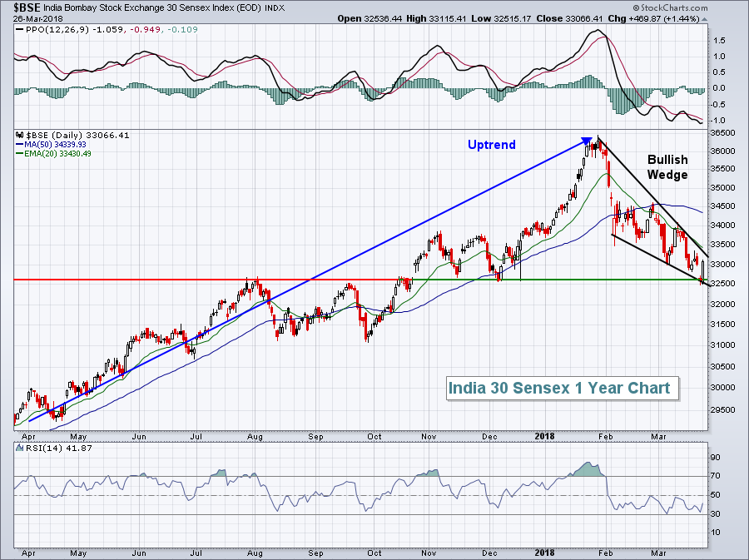Click the candlestick icon beside $BSE (Daily)

coord(20,136)
